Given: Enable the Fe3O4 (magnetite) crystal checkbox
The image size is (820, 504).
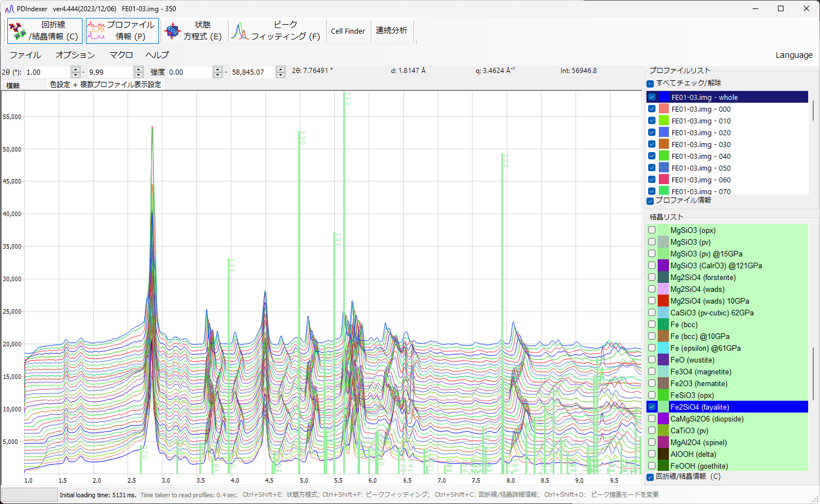Looking at the screenshot, I should (652, 372).
